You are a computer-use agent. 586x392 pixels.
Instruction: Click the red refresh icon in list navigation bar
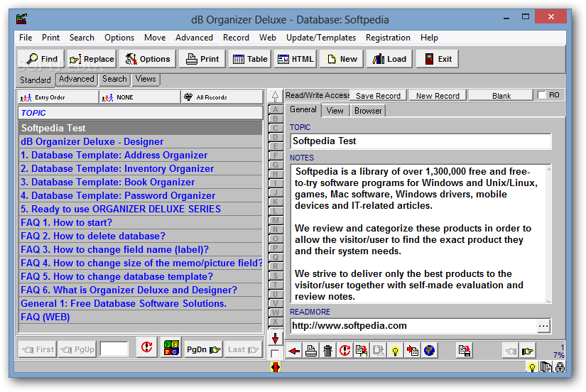(x=146, y=347)
